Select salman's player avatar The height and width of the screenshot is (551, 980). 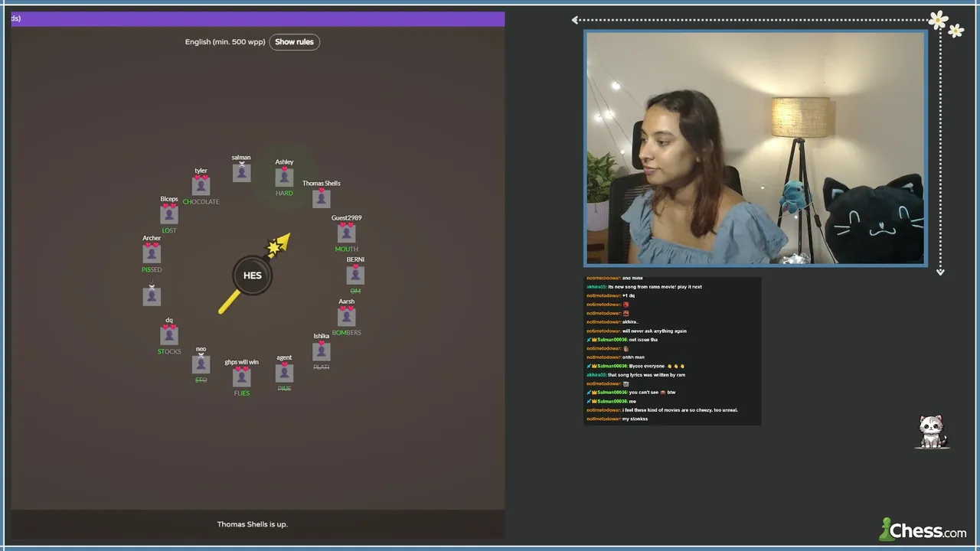(241, 173)
